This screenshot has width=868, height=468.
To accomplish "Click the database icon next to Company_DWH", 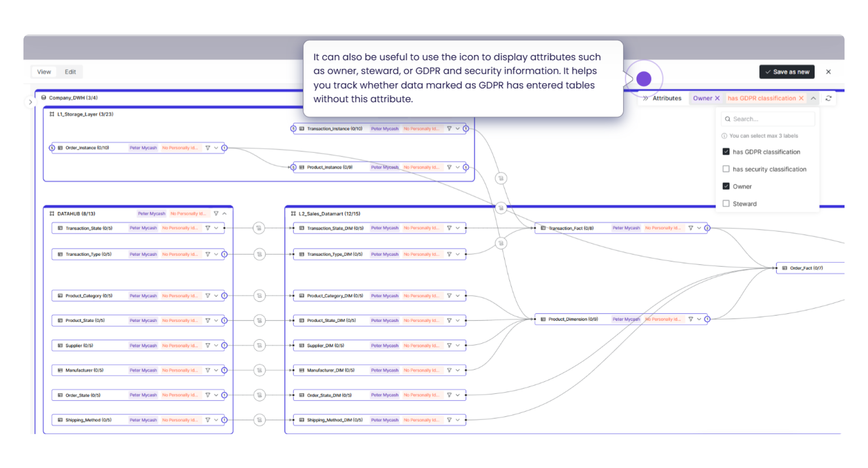I will click(43, 97).
